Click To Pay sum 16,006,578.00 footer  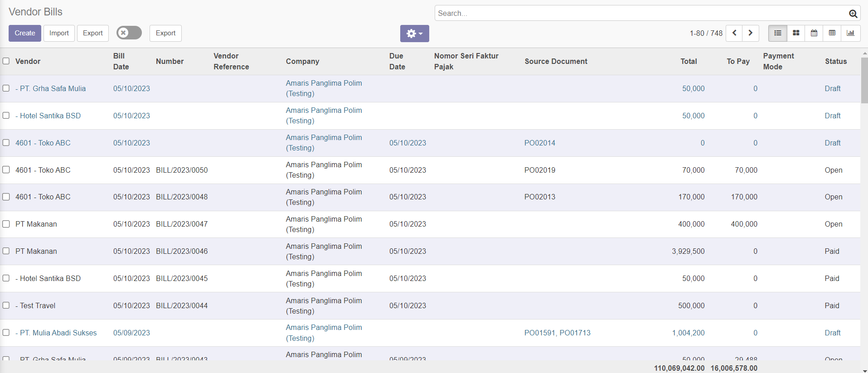pyautogui.click(x=734, y=368)
